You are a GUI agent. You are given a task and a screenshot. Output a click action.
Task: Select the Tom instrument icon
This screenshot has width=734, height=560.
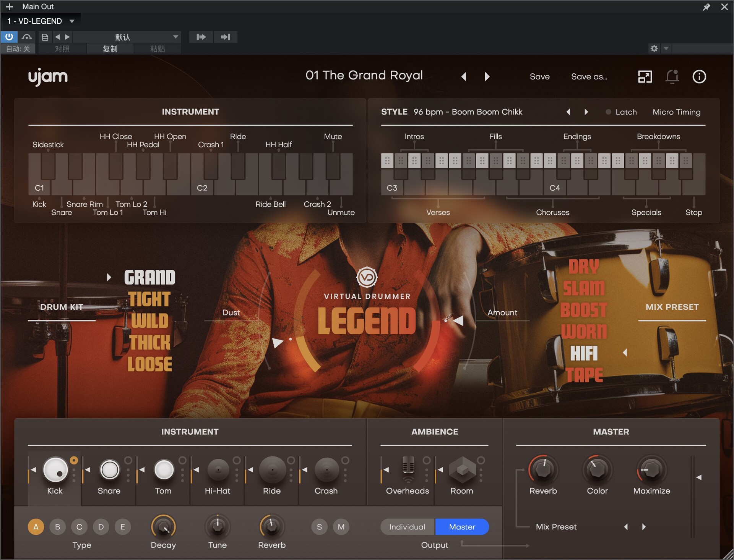point(164,469)
